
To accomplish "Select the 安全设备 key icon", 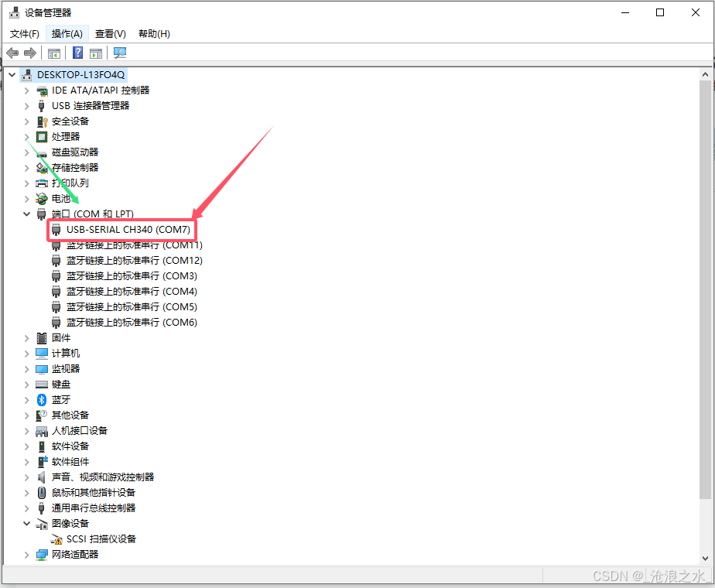I will click(x=42, y=121).
